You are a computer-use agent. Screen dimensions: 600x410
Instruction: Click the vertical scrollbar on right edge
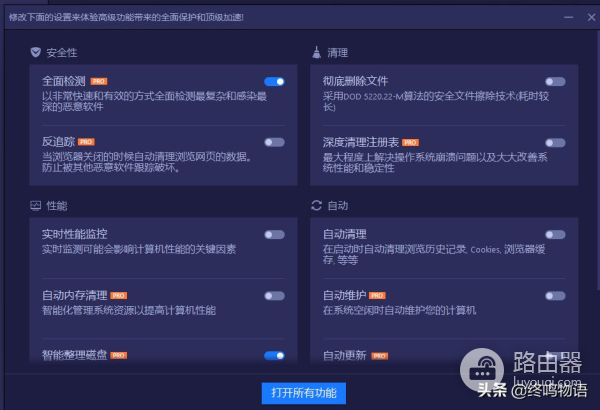coord(598,161)
